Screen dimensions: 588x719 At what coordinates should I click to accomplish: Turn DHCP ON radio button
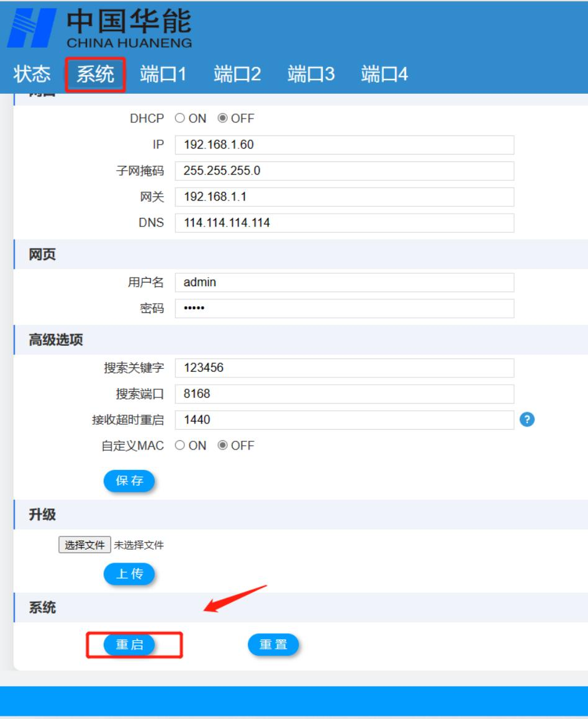(179, 118)
